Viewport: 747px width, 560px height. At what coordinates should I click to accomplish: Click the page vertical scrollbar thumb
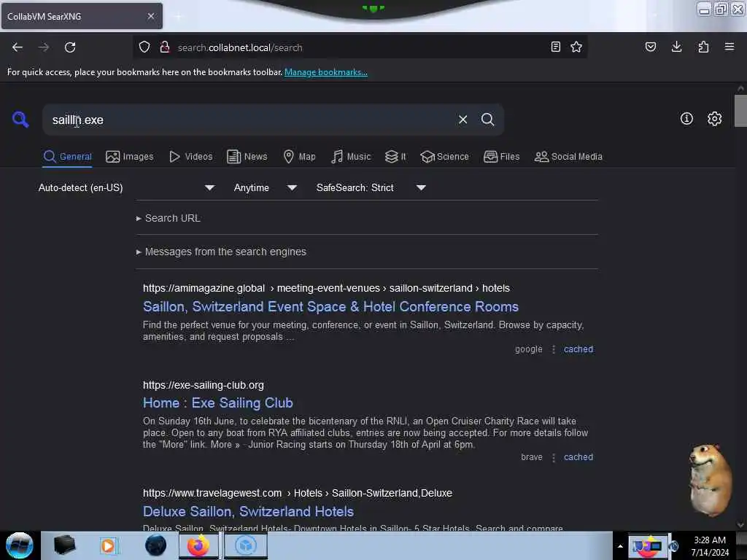click(740, 111)
